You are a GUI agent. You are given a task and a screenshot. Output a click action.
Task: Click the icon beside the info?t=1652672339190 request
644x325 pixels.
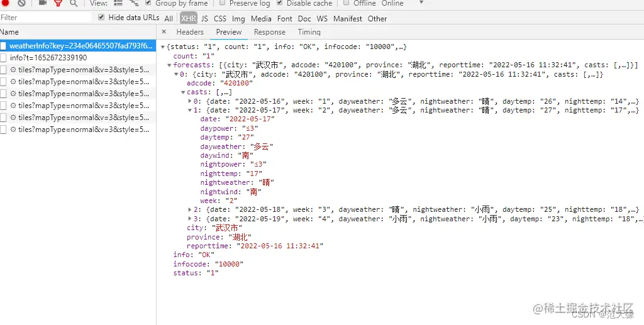(3, 57)
